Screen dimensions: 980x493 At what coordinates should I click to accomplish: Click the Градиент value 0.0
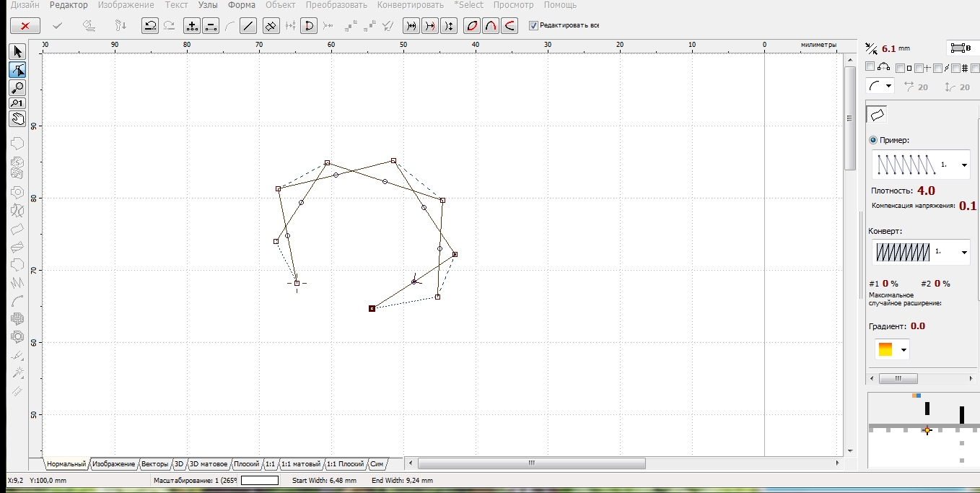917,326
